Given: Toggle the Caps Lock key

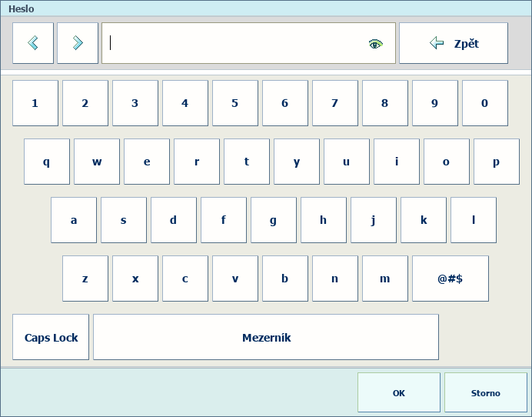Looking at the screenshot, I should coord(51,337).
